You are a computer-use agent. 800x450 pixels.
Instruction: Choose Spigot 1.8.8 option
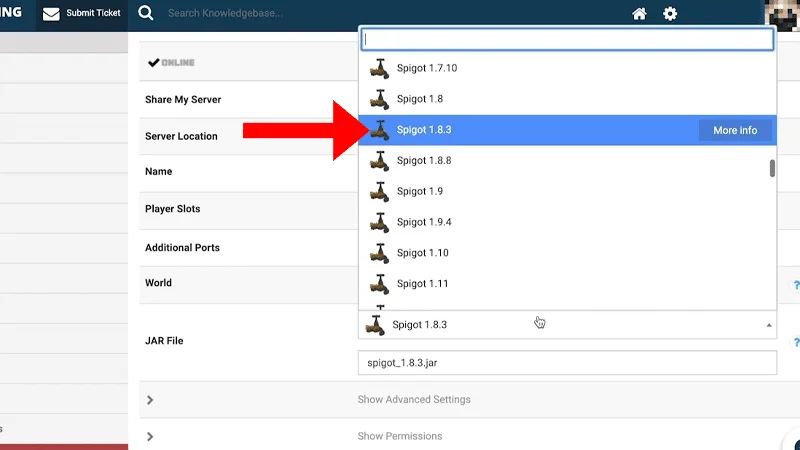pyautogui.click(x=423, y=160)
